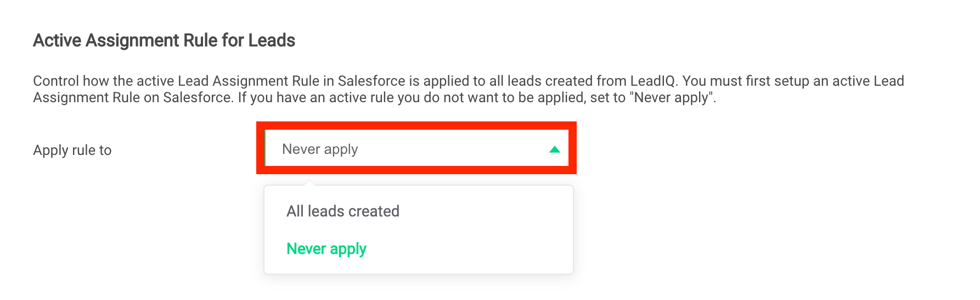Click the green left edge of dropdown field
980x300 pixels.
(x=266, y=148)
